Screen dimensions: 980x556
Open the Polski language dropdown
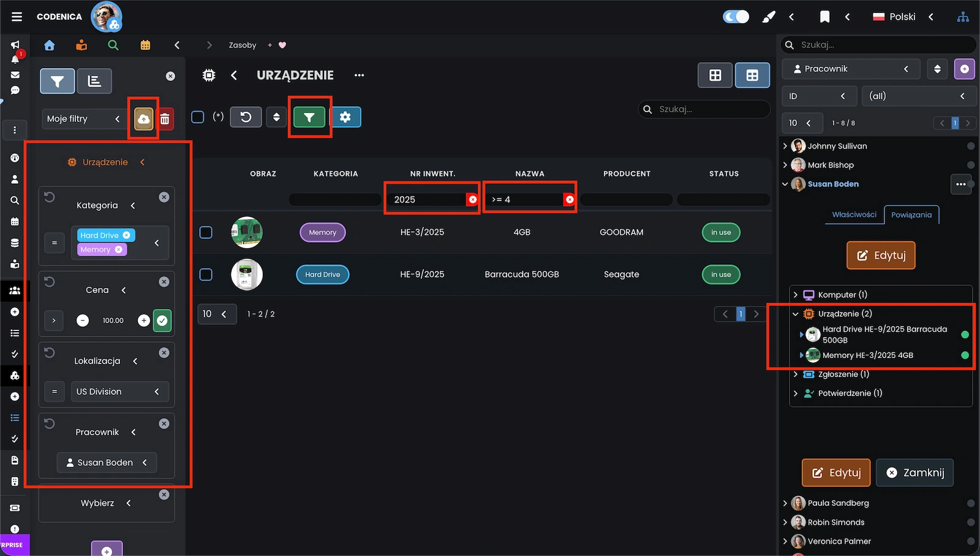(902, 17)
